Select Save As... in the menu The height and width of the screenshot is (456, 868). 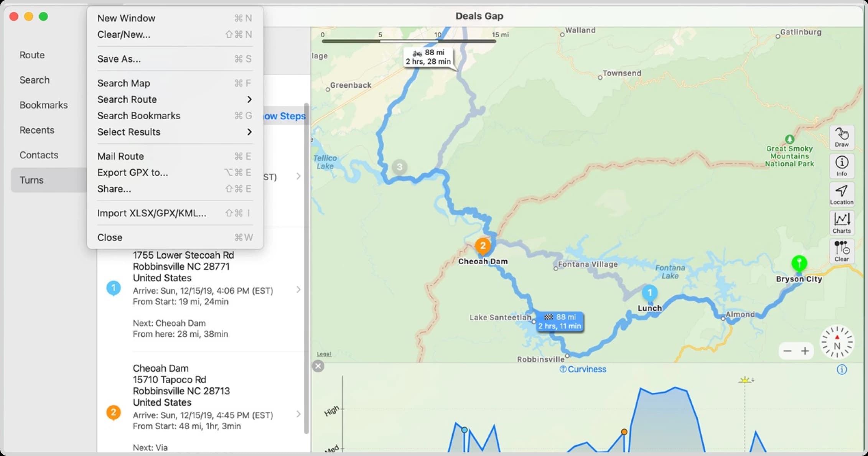pyautogui.click(x=175, y=59)
